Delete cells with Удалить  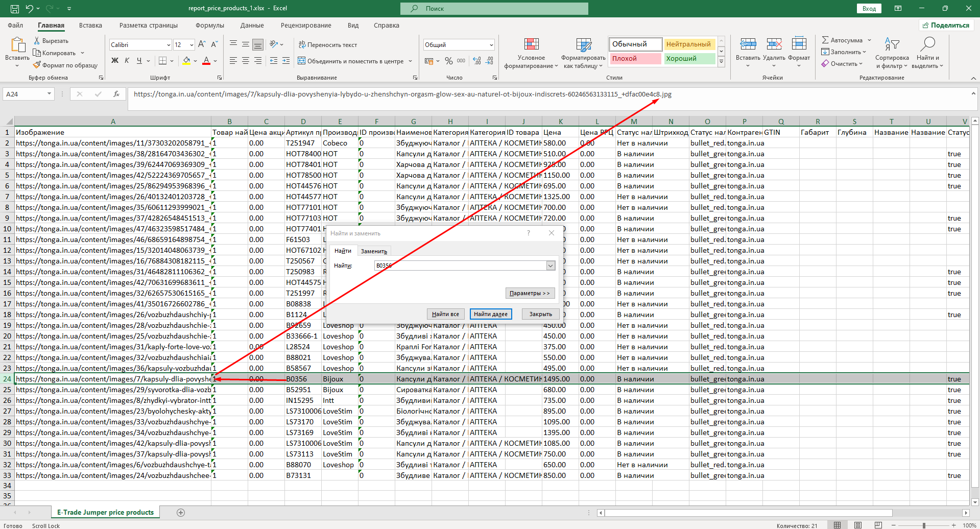(x=774, y=53)
